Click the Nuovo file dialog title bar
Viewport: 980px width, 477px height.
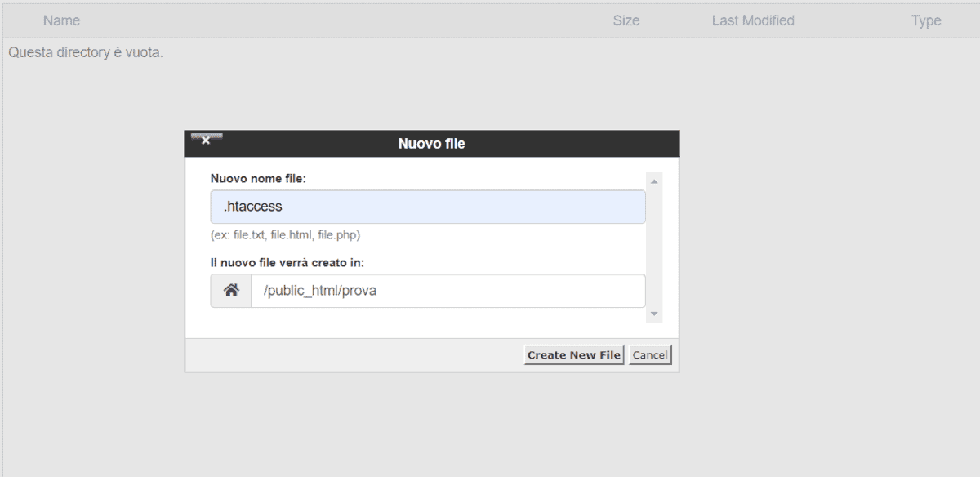(431, 144)
